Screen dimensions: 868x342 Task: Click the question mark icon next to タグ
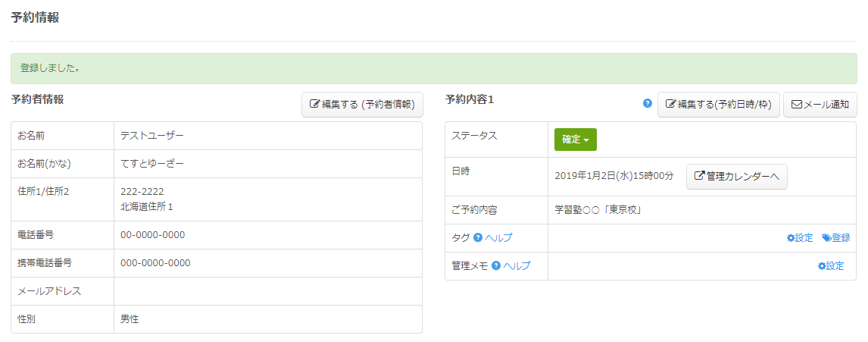478,238
